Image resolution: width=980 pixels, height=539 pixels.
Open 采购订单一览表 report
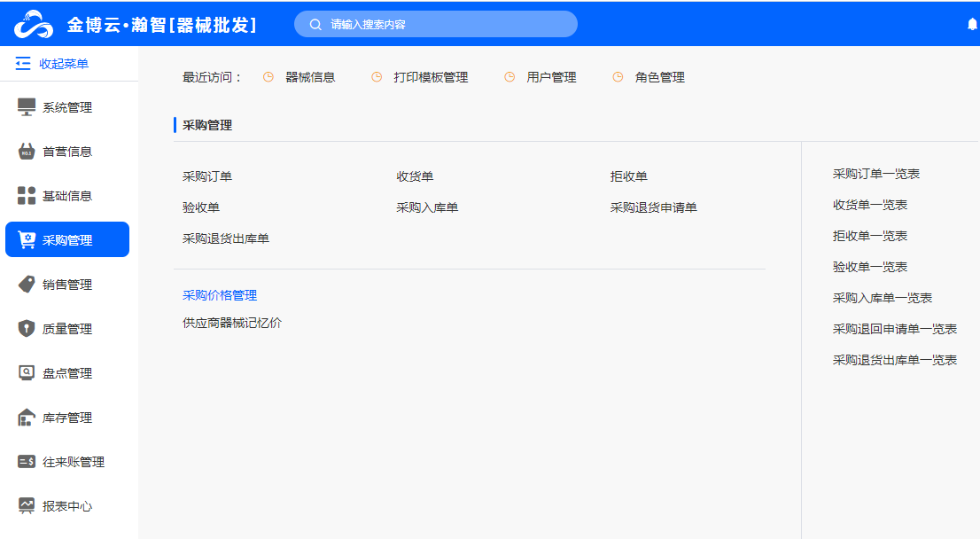click(876, 174)
